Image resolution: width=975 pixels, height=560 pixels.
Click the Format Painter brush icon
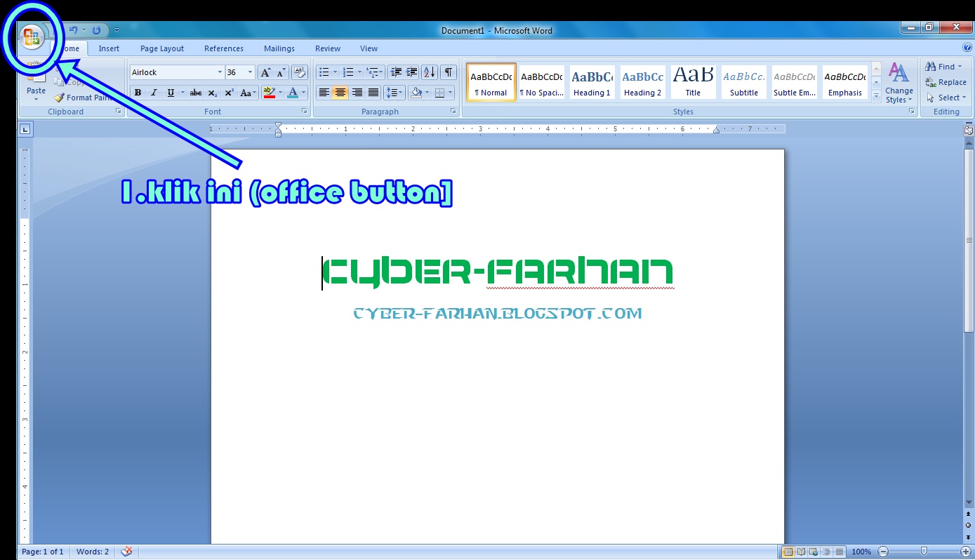60,98
